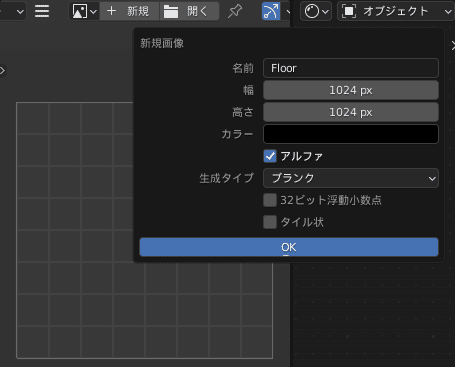Open the 生成タイプ dropdown showing ブランク
455x367 pixels.
(x=351, y=178)
